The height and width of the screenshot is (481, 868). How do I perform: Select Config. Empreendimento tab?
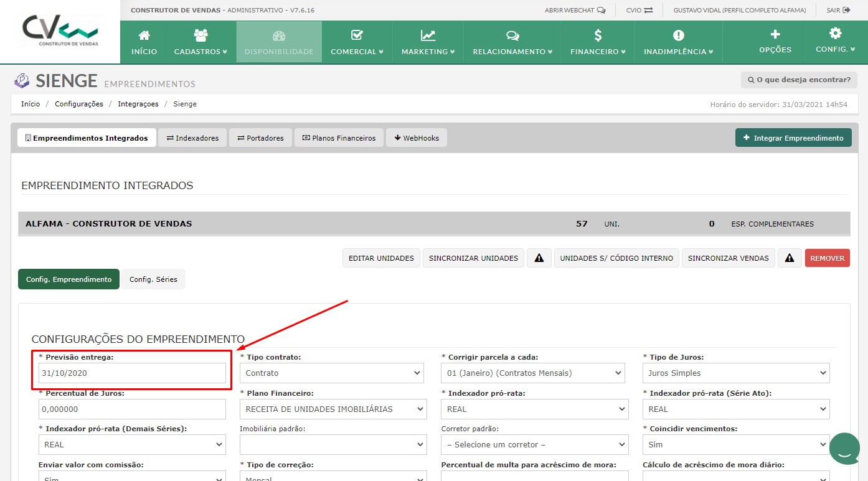[x=69, y=279]
